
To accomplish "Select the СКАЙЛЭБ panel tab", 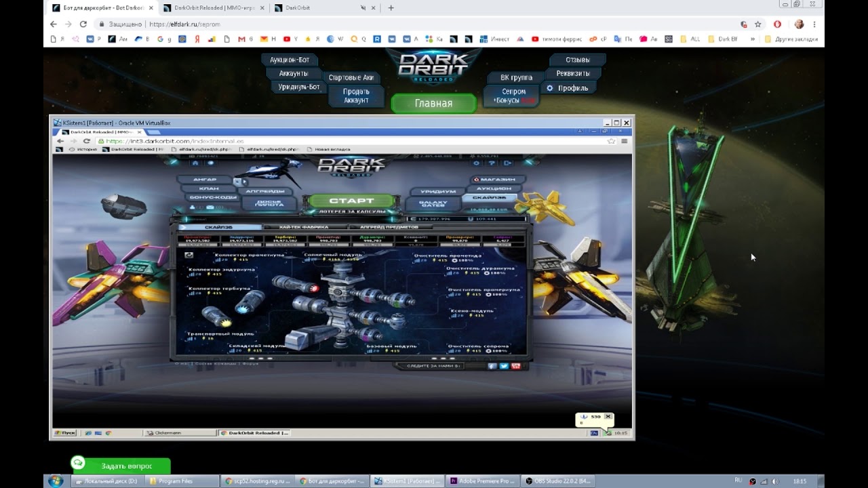I will (x=219, y=227).
